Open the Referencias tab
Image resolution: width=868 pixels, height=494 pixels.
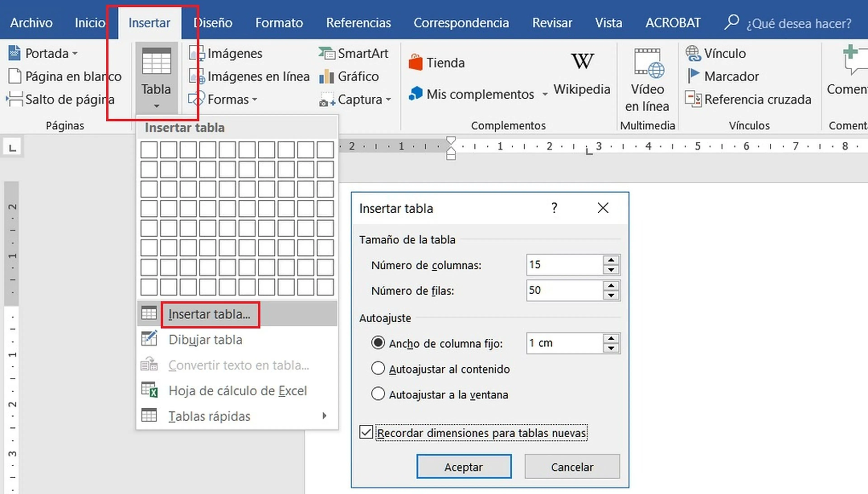click(359, 23)
